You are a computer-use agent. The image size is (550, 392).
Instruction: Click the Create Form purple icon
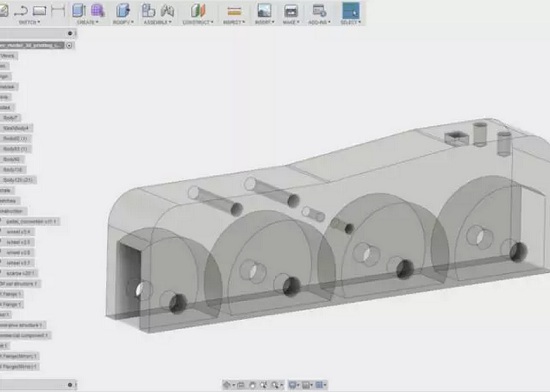tap(98, 10)
